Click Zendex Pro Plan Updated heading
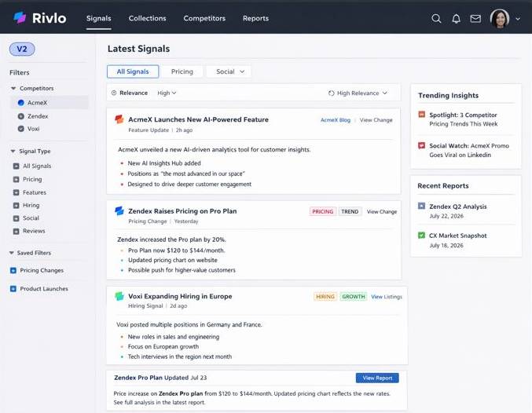The width and height of the screenshot is (532, 413). [160, 378]
